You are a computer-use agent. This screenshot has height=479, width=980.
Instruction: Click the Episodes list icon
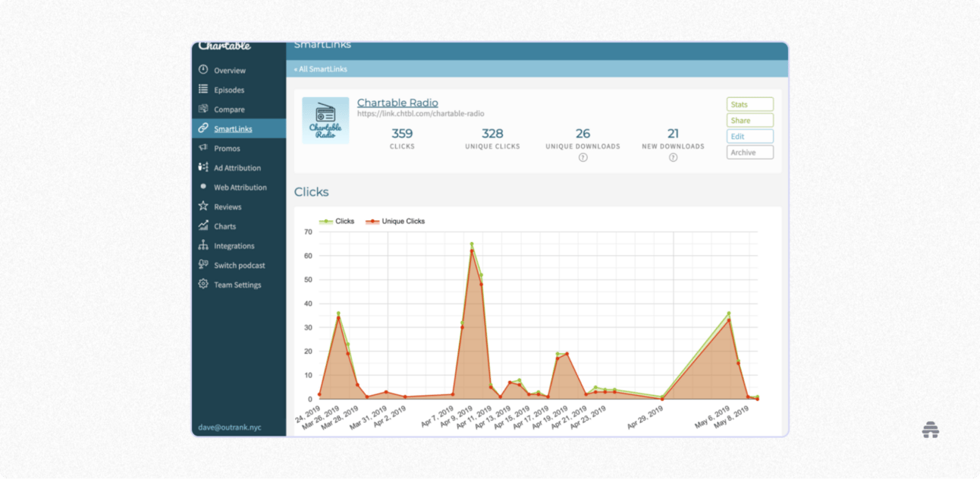coord(203,90)
